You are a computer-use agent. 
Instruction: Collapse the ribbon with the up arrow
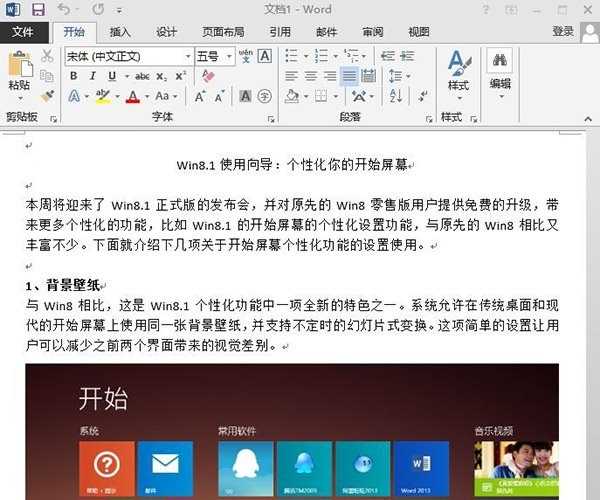[588, 119]
